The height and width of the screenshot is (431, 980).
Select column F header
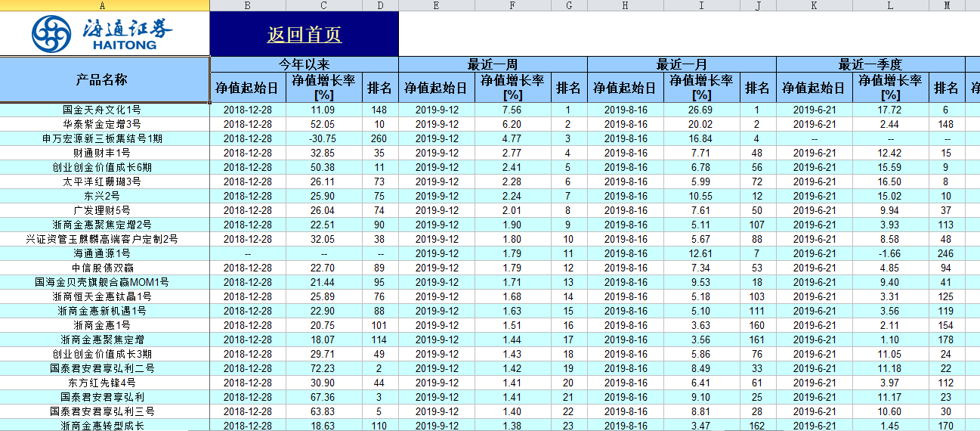tap(513, 5)
